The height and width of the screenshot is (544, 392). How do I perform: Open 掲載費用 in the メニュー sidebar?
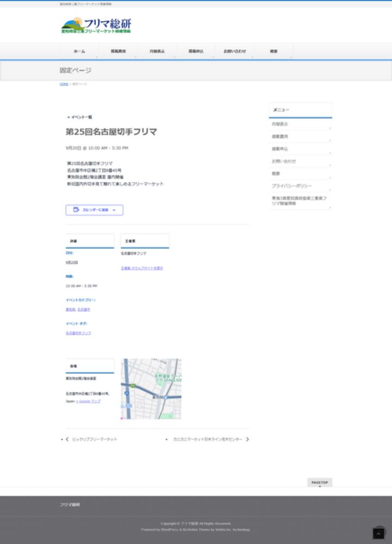tap(300, 137)
